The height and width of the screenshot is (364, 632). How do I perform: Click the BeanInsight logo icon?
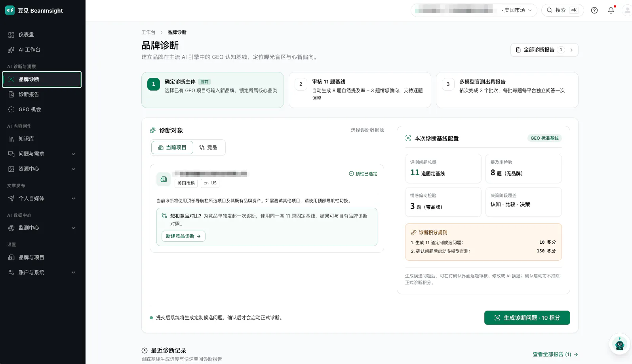(x=10, y=10)
